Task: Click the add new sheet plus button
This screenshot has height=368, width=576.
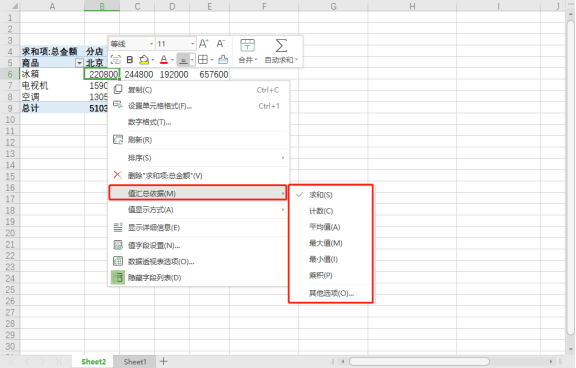Action: coord(163,361)
